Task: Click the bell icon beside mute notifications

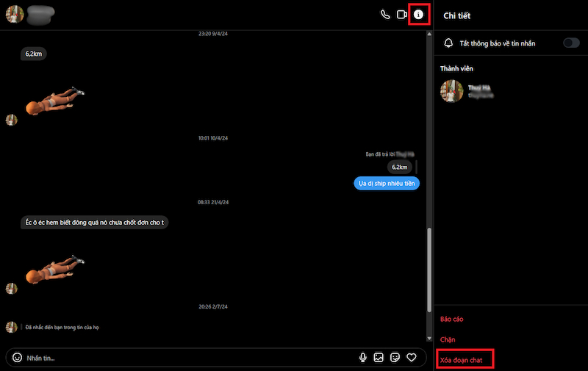Action: pos(448,43)
